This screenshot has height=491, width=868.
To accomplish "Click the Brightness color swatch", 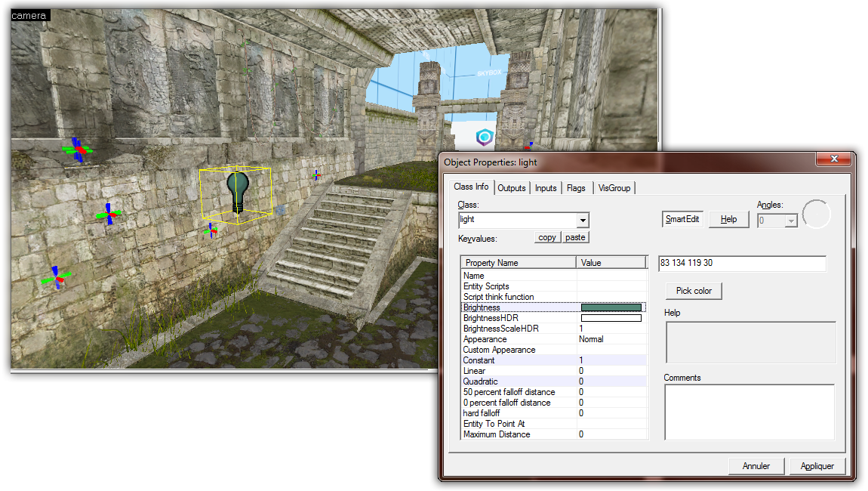I will 611,307.
